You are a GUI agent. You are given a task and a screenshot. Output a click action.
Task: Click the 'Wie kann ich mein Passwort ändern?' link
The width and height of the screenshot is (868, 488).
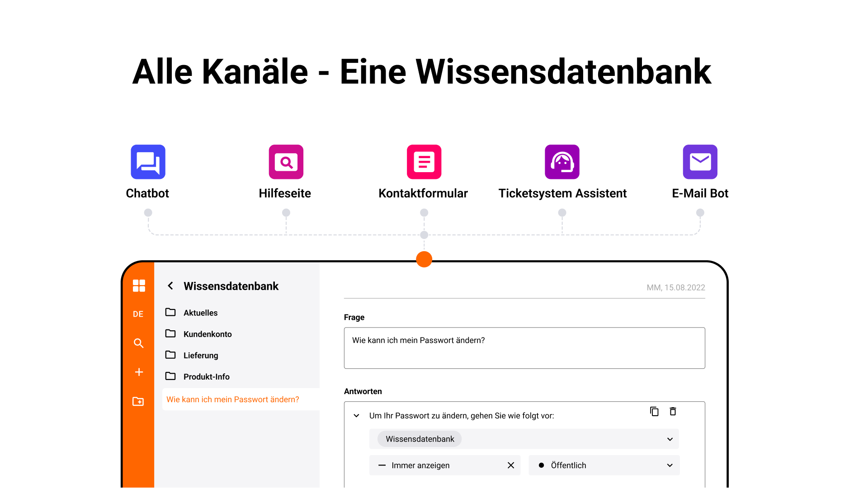(x=233, y=399)
